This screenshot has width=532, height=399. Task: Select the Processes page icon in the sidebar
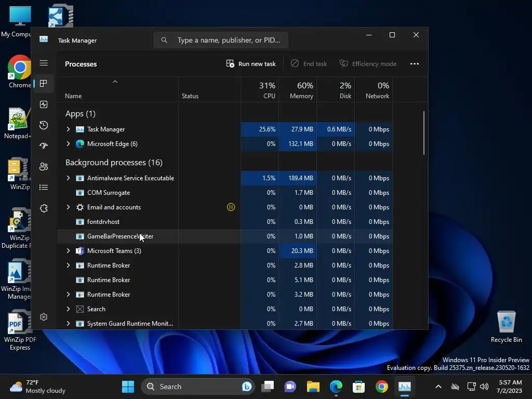click(x=44, y=84)
